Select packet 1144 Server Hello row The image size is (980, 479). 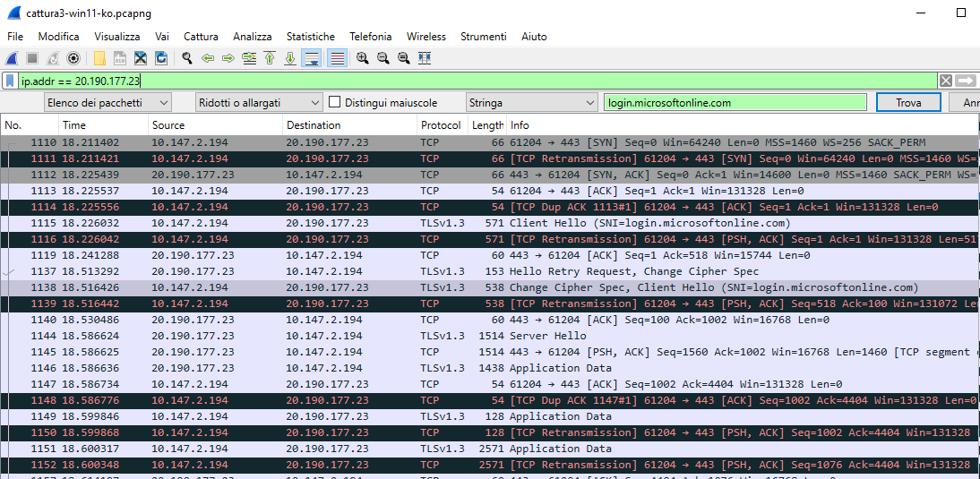coord(490,336)
